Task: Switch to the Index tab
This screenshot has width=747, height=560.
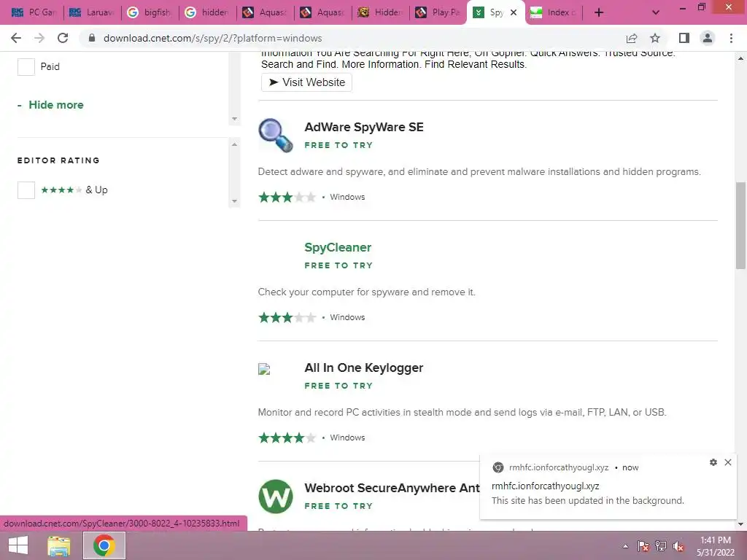Action: 553,12
